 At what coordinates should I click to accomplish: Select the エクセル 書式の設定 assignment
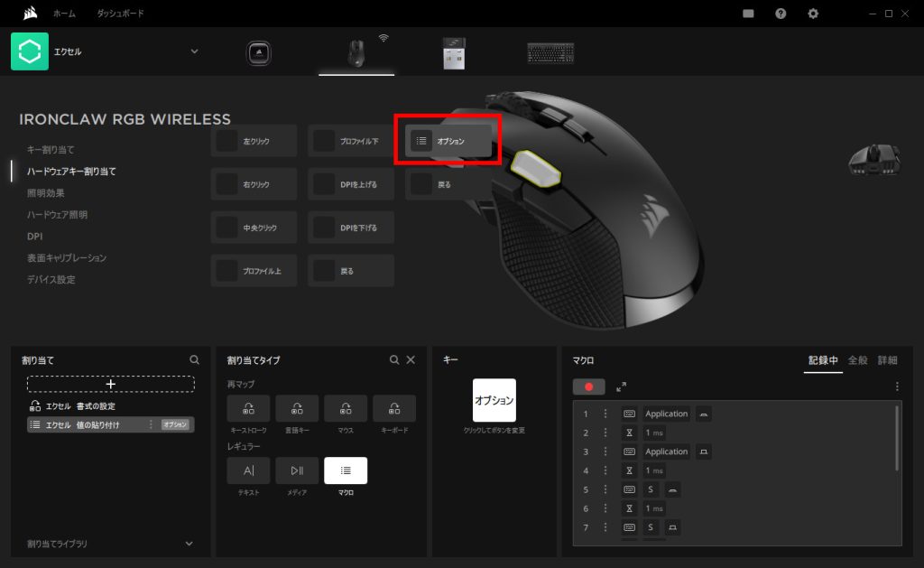tap(111, 405)
